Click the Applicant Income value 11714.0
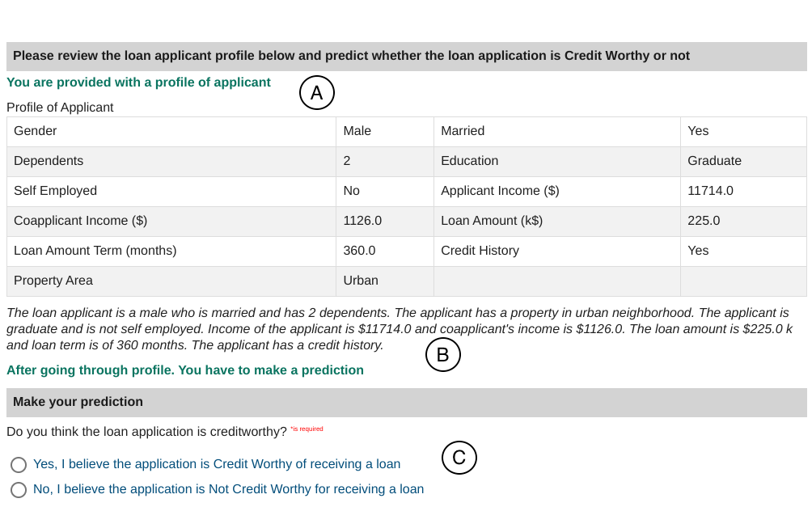 [710, 191]
